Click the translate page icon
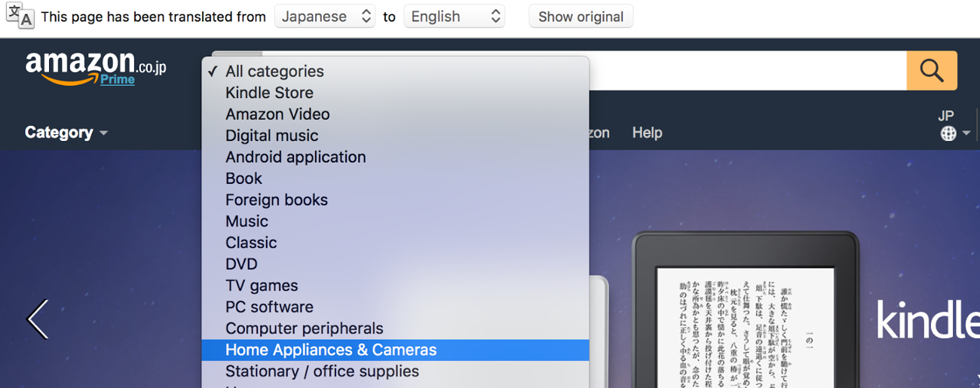Viewport: 980px width, 388px height. point(20,17)
